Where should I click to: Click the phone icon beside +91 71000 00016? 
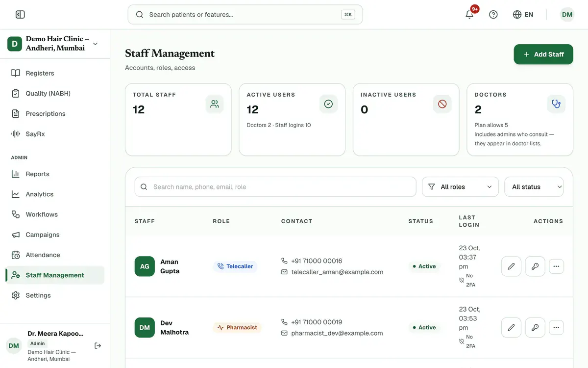point(284,261)
